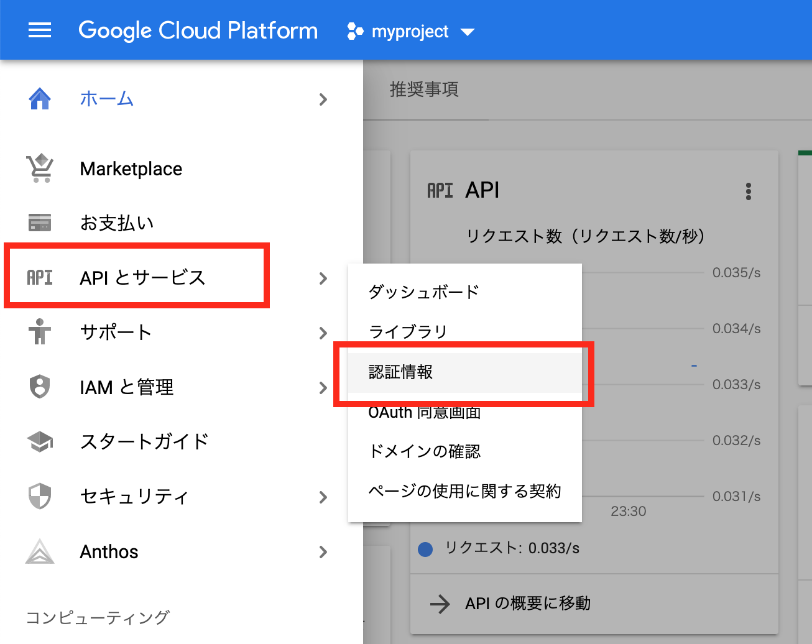The height and width of the screenshot is (644, 812).
Task: Click the リクエスト: 0.033/s legend text
Action: click(x=512, y=548)
